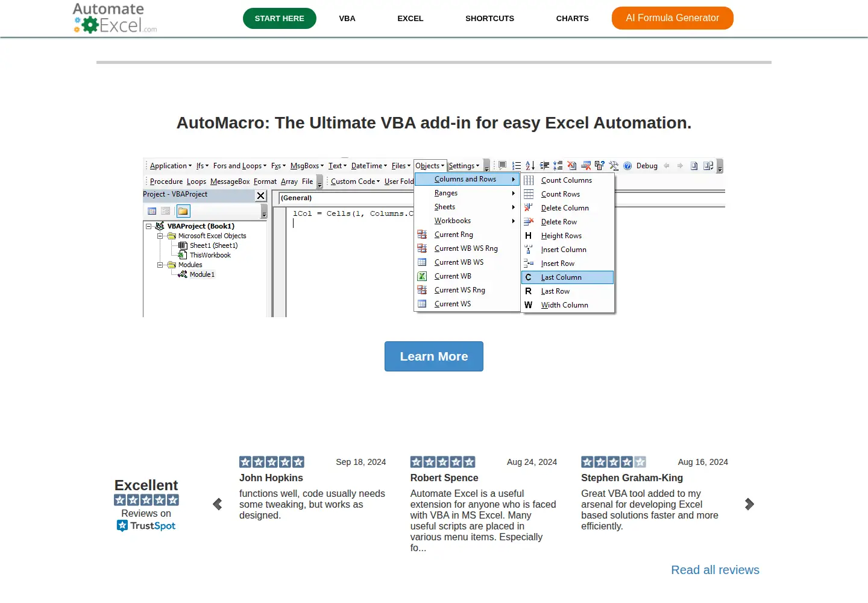
Task: Click the Procedure toolbar item
Action: pyautogui.click(x=166, y=182)
